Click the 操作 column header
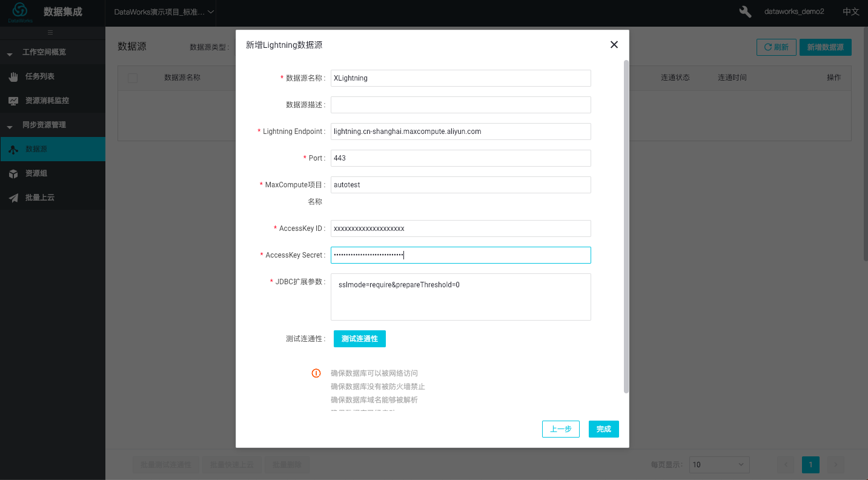 [x=834, y=78]
